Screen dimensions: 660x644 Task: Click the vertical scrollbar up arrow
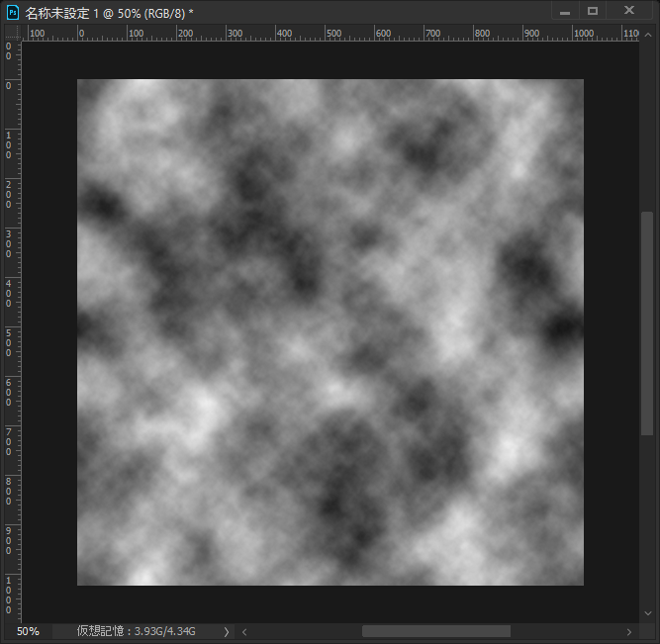[x=648, y=35]
